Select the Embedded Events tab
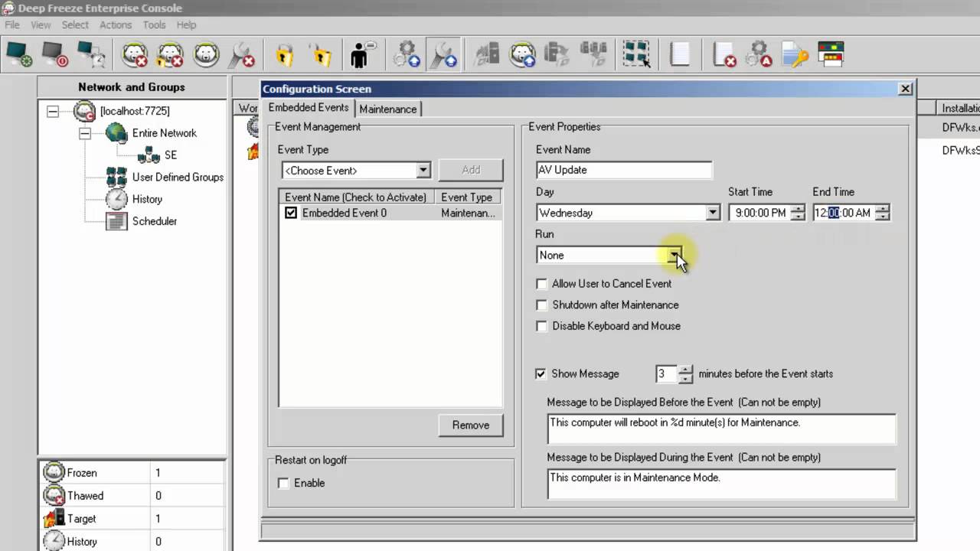The width and height of the screenshot is (980, 551). coord(309,108)
